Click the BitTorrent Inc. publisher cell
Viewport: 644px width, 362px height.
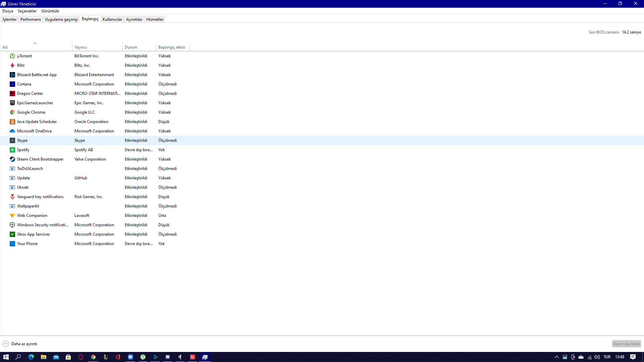(x=87, y=56)
